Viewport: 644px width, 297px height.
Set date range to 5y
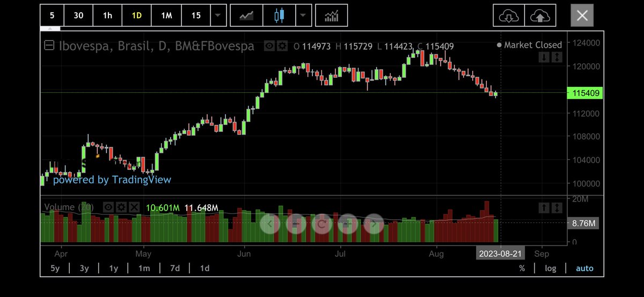point(55,268)
